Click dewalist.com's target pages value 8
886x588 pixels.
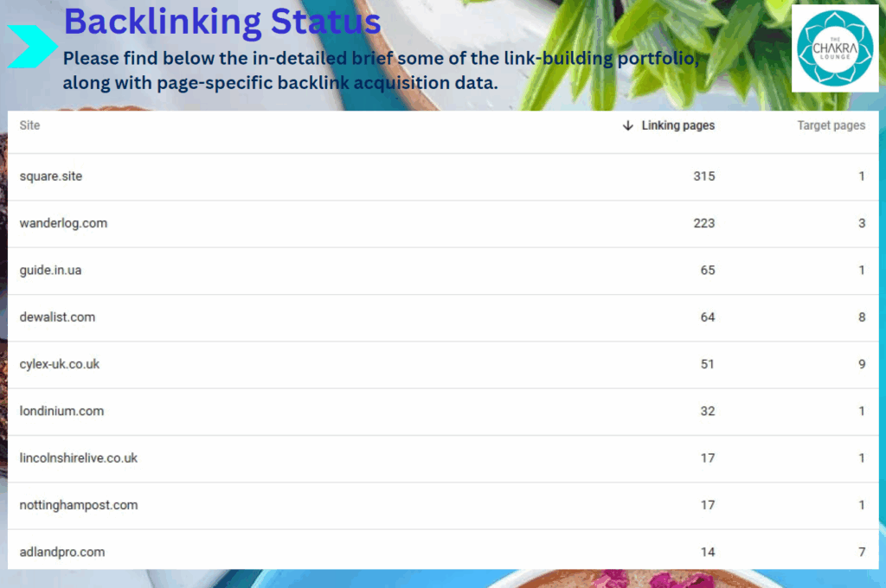(x=862, y=316)
